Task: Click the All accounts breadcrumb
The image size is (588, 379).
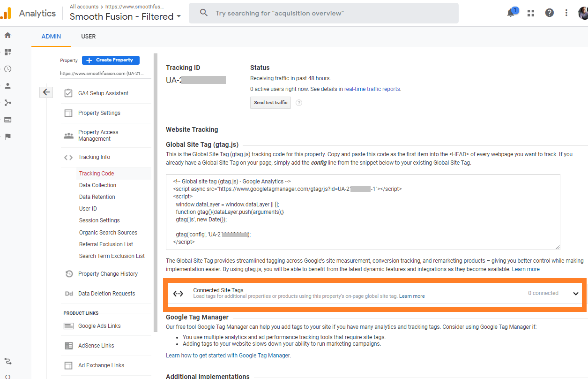Action: point(84,7)
